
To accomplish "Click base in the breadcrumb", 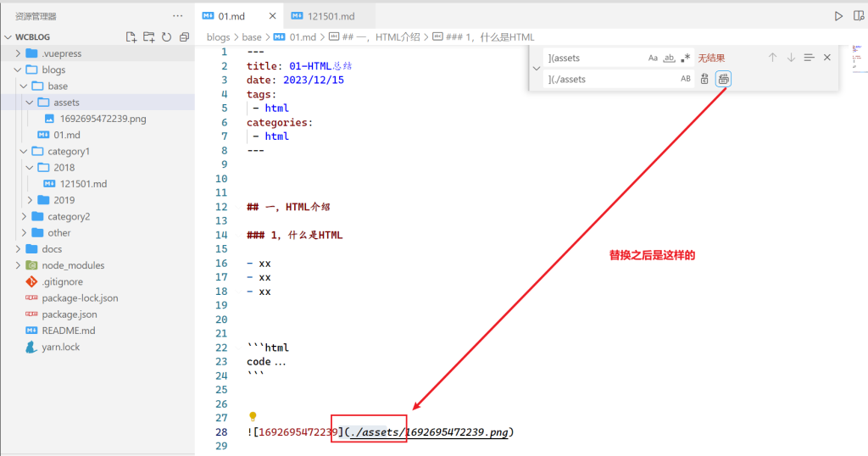I will point(251,37).
